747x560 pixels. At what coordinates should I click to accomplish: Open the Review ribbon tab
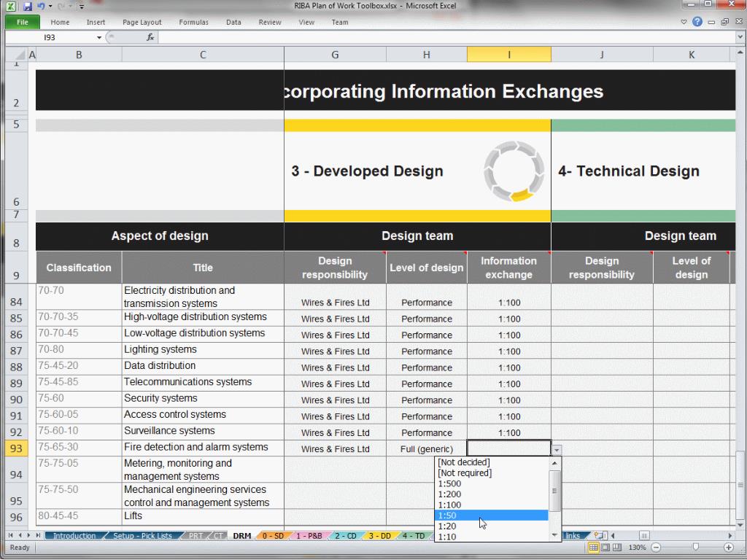(x=270, y=22)
